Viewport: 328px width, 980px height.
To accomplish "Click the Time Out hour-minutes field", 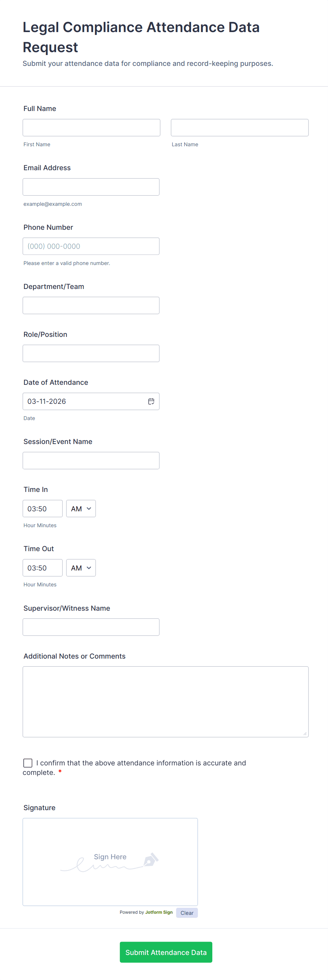I will [43, 568].
